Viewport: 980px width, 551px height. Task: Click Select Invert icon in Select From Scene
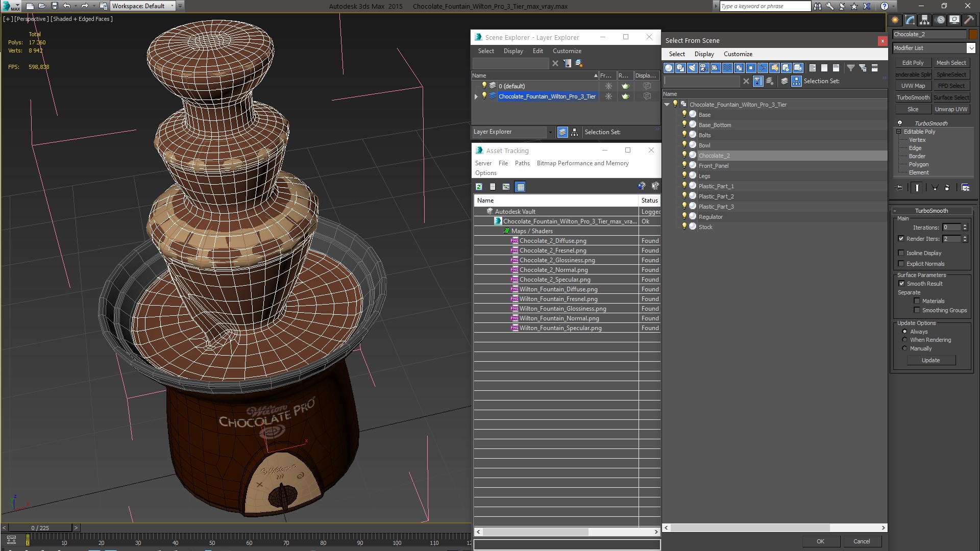(x=836, y=68)
